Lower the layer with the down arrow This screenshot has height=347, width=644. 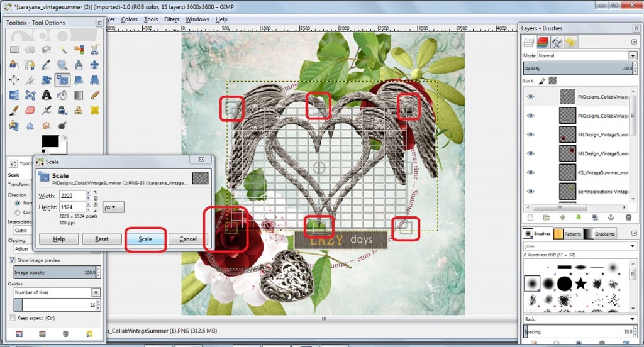(579, 218)
